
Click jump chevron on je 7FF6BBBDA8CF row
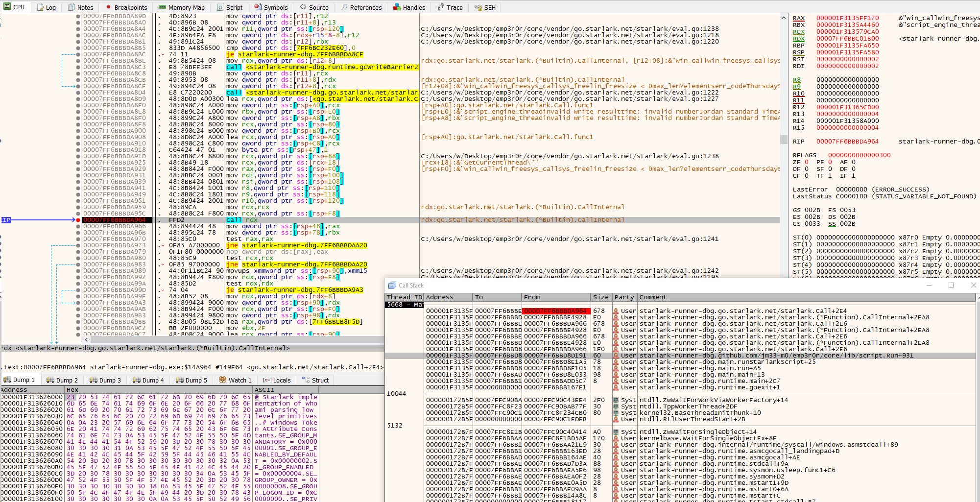point(163,54)
